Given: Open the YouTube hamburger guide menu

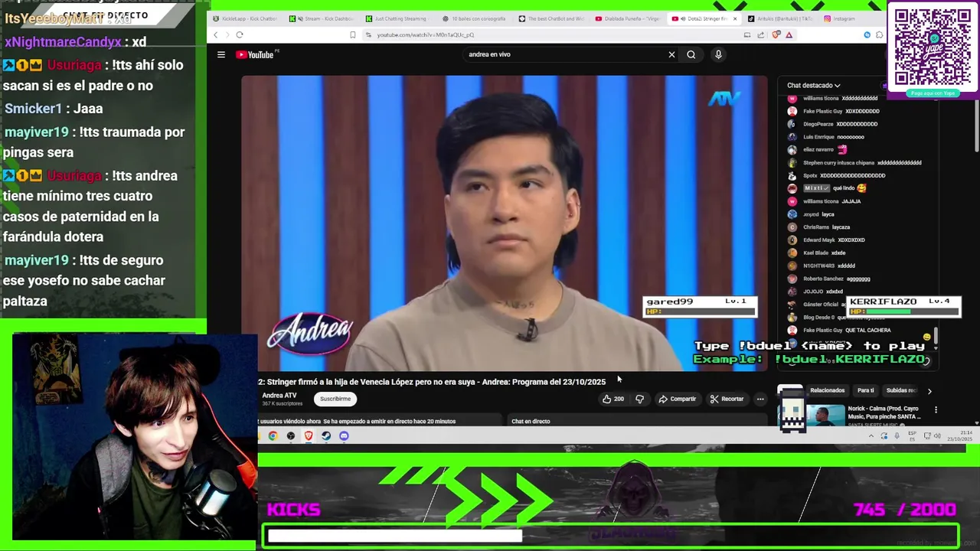Looking at the screenshot, I should pyautogui.click(x=221, y=54).
